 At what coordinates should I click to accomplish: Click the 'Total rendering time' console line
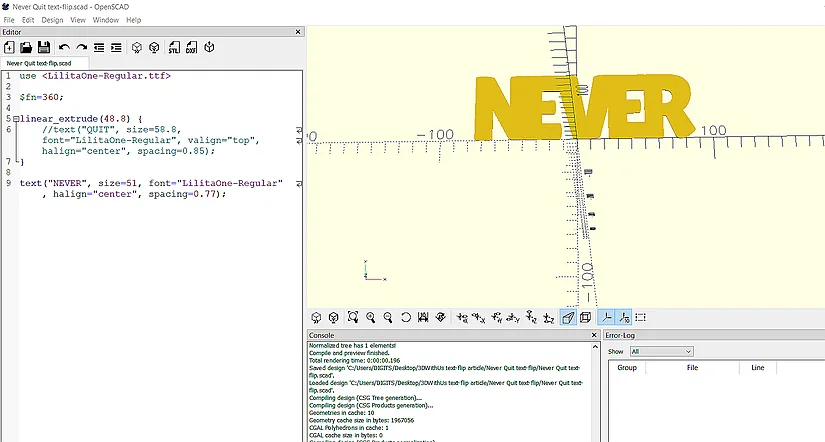pos(355,360)
